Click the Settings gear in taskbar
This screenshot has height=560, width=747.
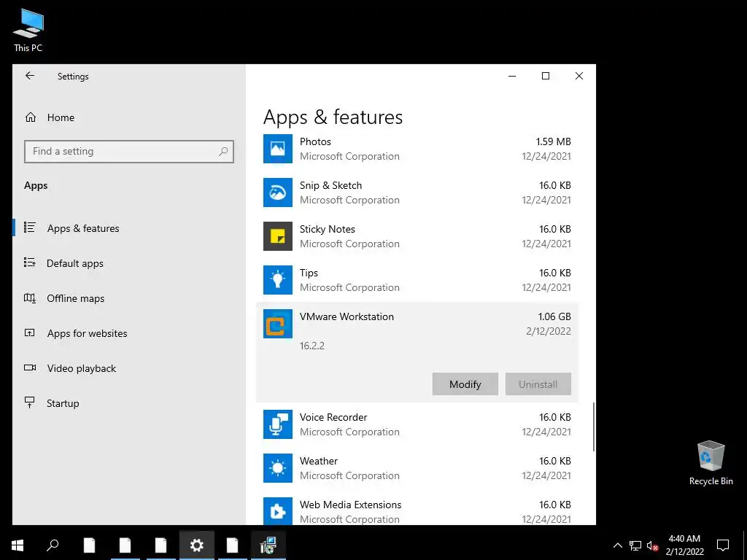[197, 545]
